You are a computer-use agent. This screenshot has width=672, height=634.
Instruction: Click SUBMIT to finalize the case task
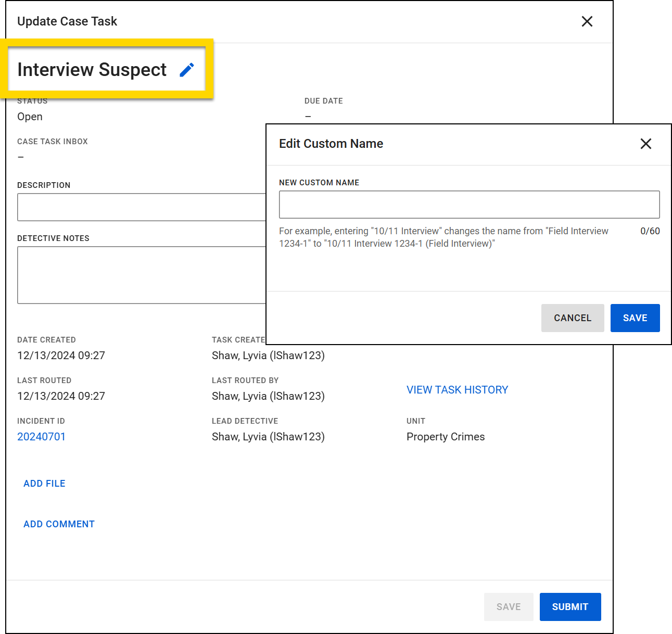click(x=570, y=606)
